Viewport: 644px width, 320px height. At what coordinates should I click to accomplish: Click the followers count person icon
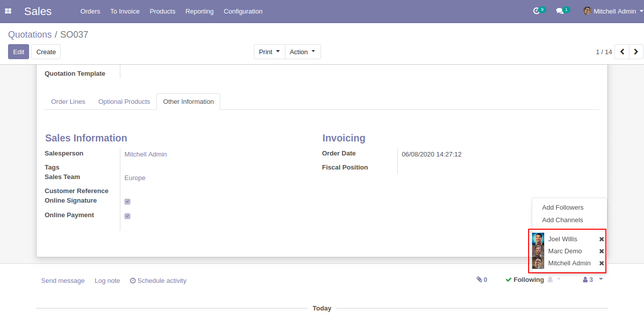(x=585, y=280)
